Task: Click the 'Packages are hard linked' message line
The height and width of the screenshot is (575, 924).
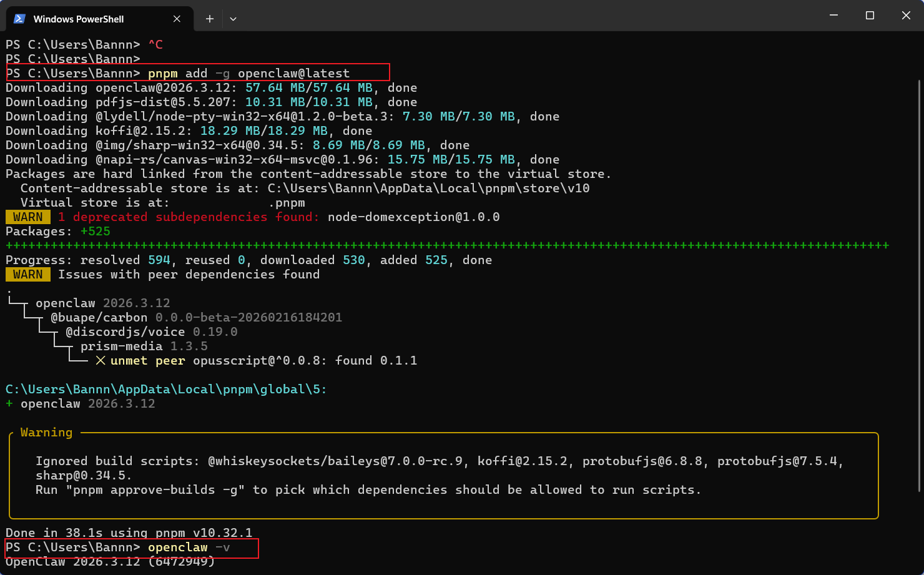Action: 308,174
